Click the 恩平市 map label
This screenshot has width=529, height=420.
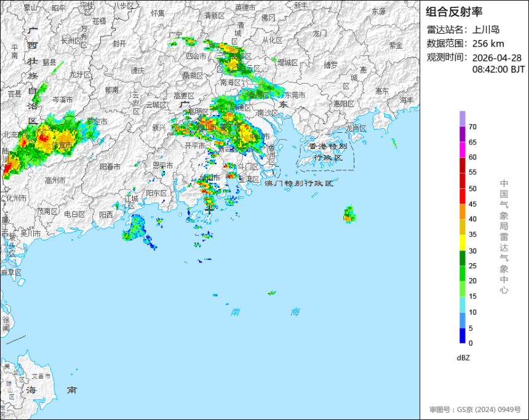[163, 165]
